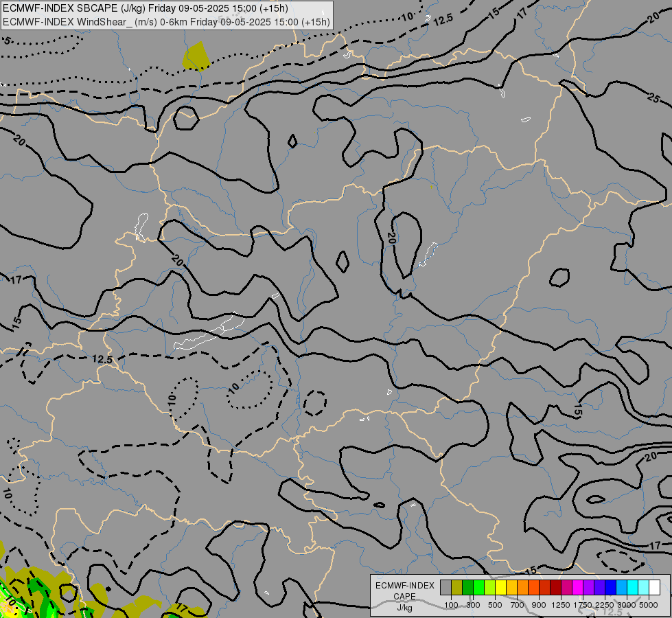Click the cyan swatch after the 3000 tick
This screenshot has height=618, width=672.
pos(633,587)
